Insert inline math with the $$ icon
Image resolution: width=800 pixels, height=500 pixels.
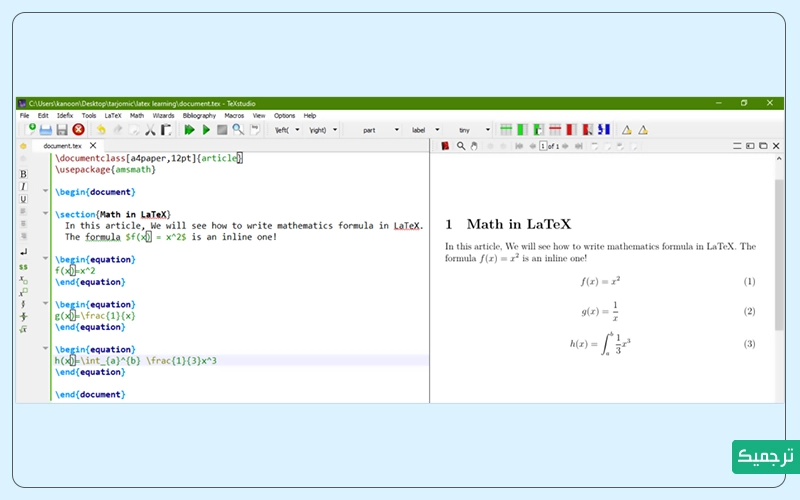point(23,267)
